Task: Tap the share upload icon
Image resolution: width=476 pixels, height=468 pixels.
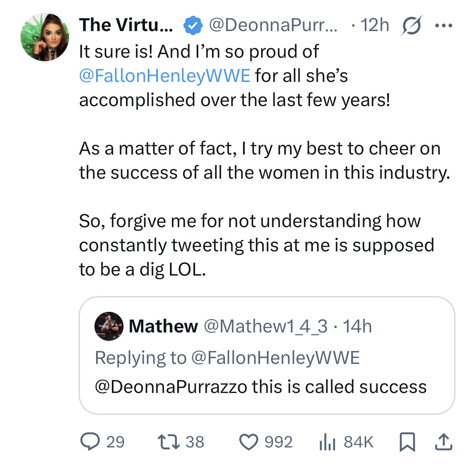Action: pos(443,442)
